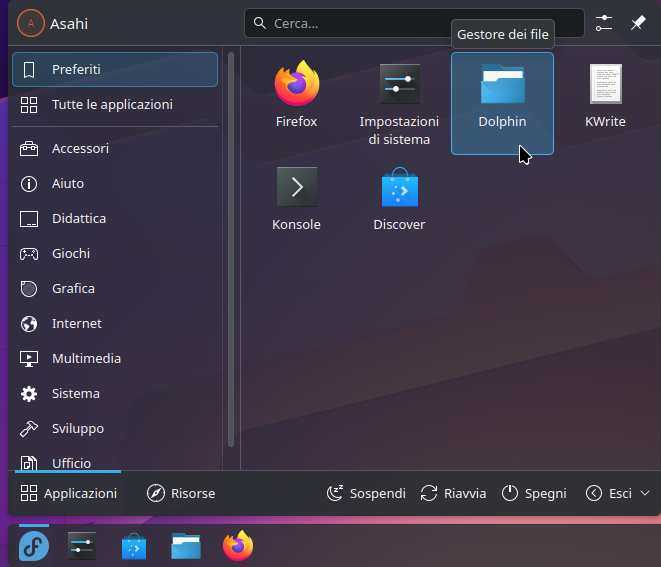Toggle pin to keep launcher open
Screen dimensions: 661x567
(638, 23)
